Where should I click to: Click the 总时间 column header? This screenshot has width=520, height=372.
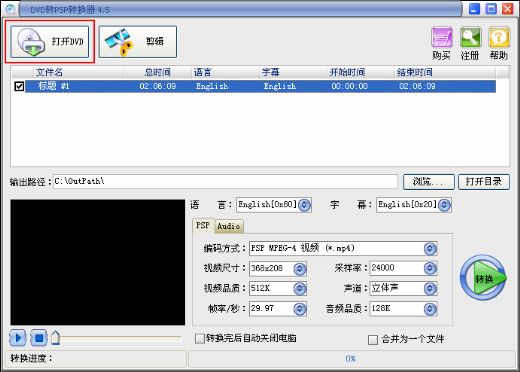point(157,72)
